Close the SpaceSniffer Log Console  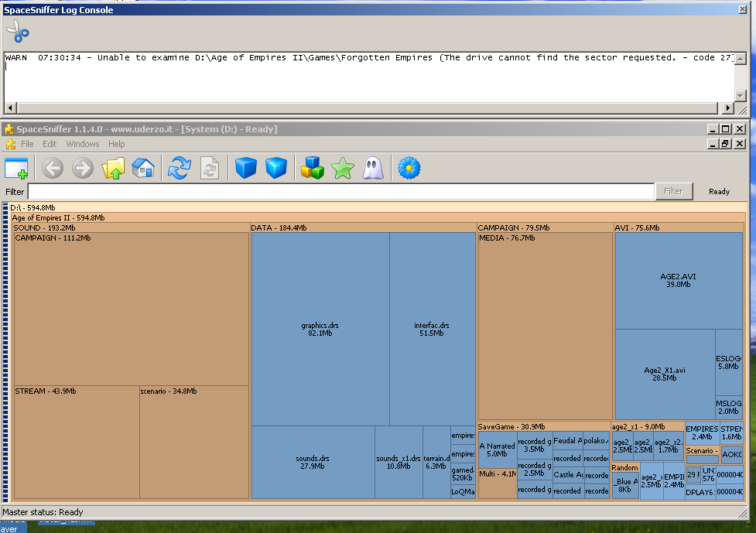(743, 9)
